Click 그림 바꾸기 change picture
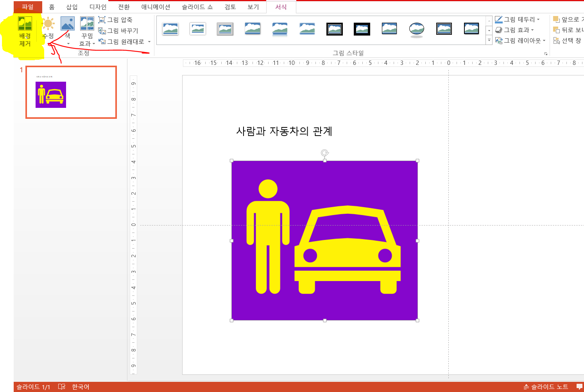Image resolution: width=584 pixels, height=392 pixels. (x=118, y=30)
